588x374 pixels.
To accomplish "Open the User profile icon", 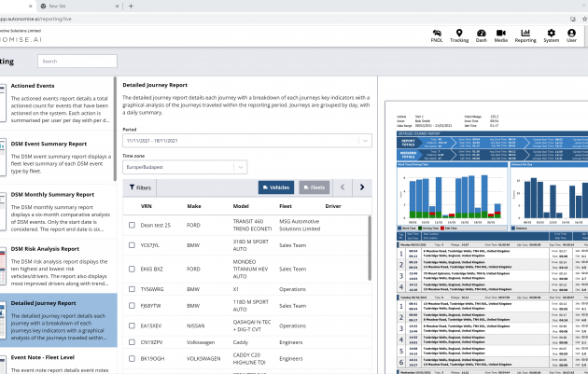I will click(571, 35).
